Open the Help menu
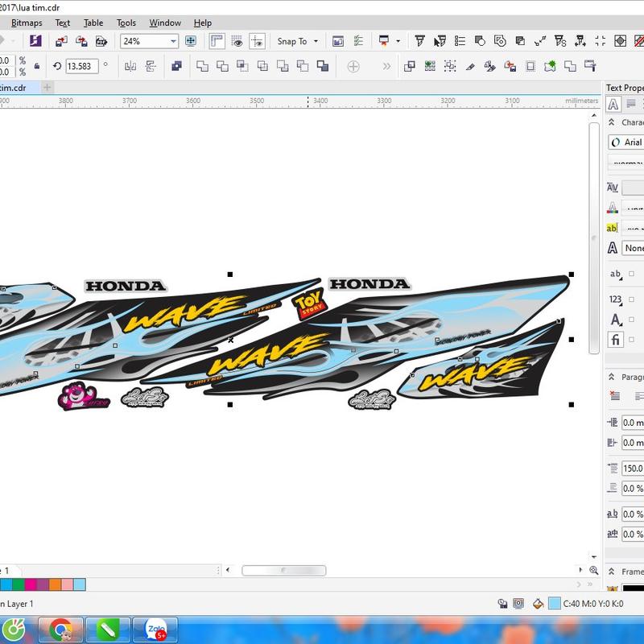 click(x=203, y=23)
